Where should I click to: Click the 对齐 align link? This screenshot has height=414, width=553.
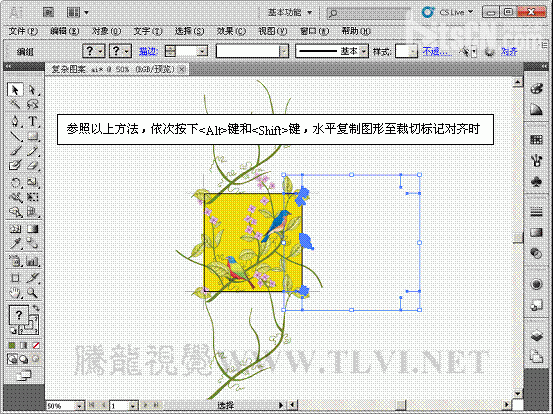[x=509, y=52]
